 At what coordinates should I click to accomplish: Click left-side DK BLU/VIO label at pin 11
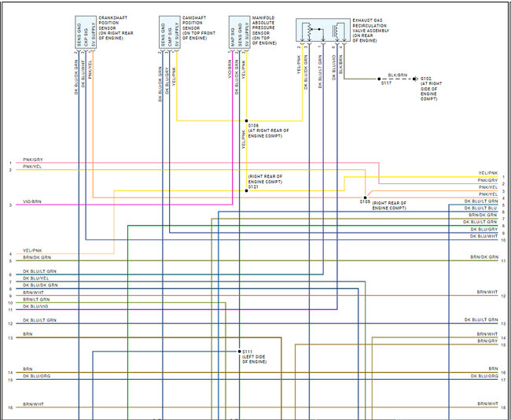[35, 307]
